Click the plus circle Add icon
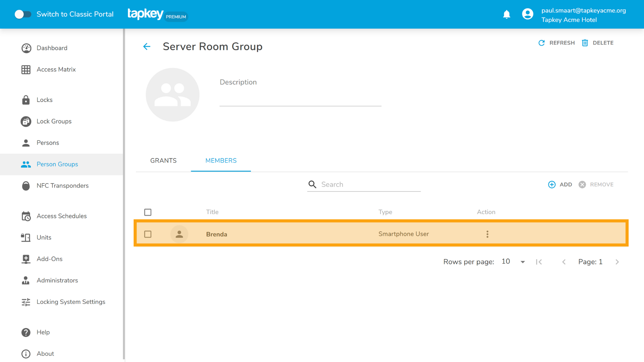This screenshot has height=362, width=644. (552, 184)
